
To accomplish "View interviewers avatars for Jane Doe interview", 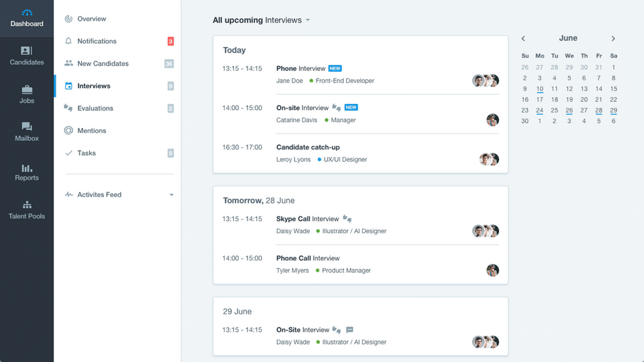I will pos(486,80).
